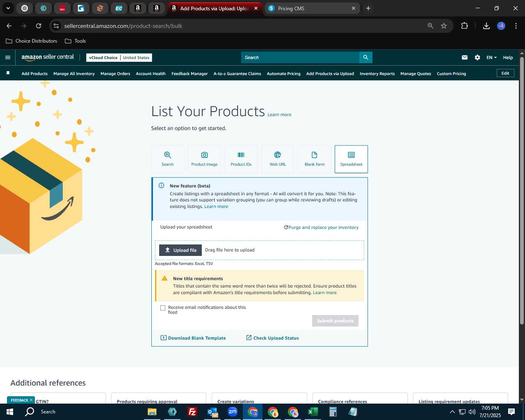Open Calculator from the taskbar
The height and width of the screenshot is (420, 525).
pyautogui.click(x=333, y=412)
